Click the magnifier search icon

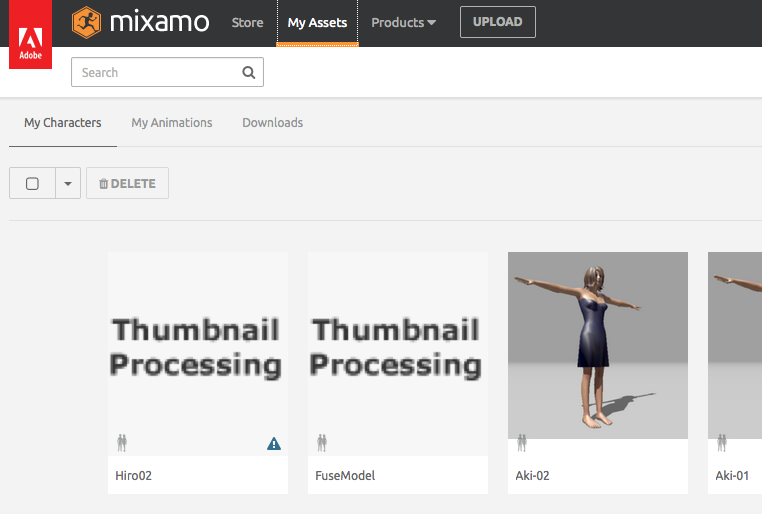[x=248, y=72]
